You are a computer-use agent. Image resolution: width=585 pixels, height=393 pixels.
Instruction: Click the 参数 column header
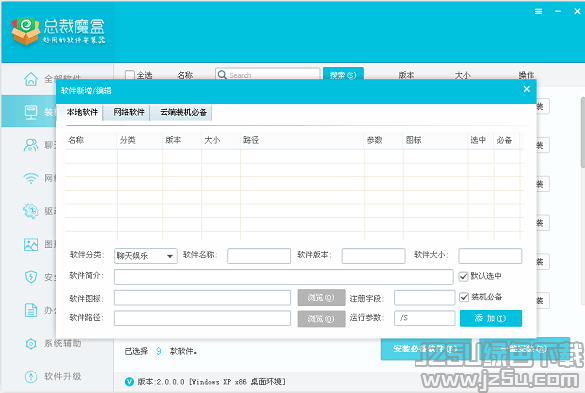pyautogui.click(x=383, y=140)
